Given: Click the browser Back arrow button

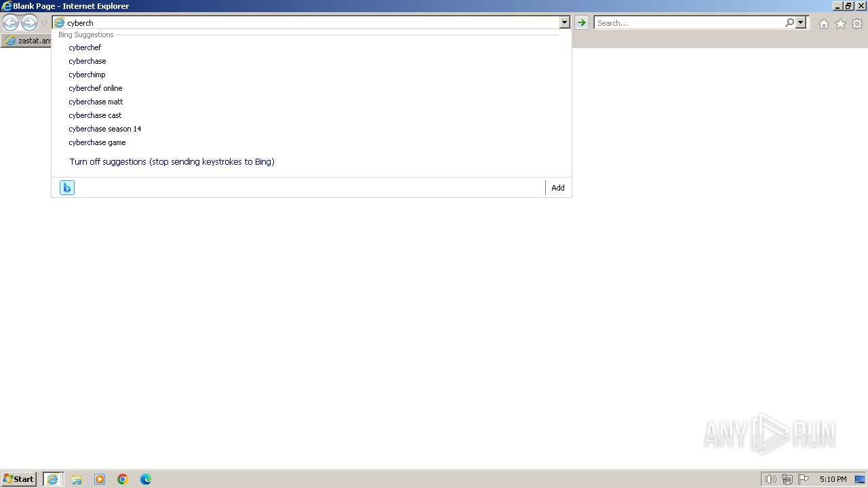Looking at the screenshot, I should pyautogui.click(x=10, y=23).
